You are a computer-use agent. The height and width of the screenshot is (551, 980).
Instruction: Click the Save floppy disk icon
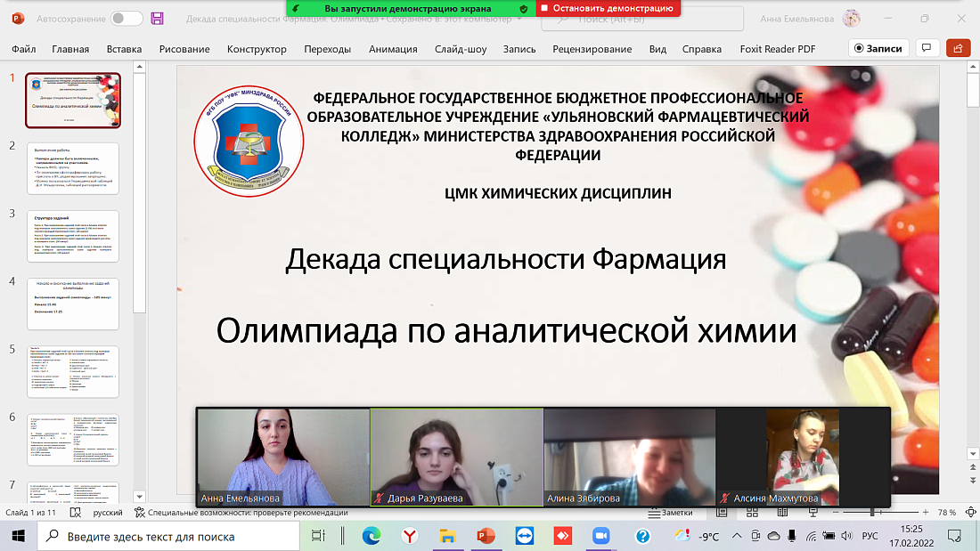[x=156, y=17]
